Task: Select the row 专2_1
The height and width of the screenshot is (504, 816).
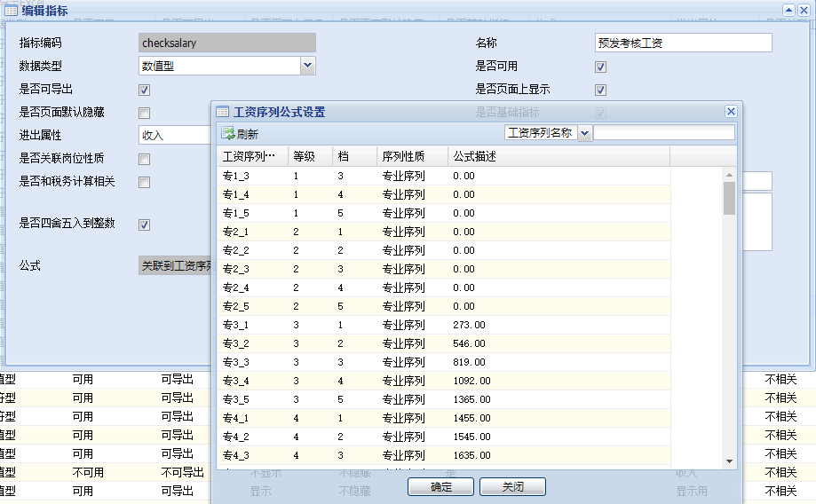Action: pos(443,232)
